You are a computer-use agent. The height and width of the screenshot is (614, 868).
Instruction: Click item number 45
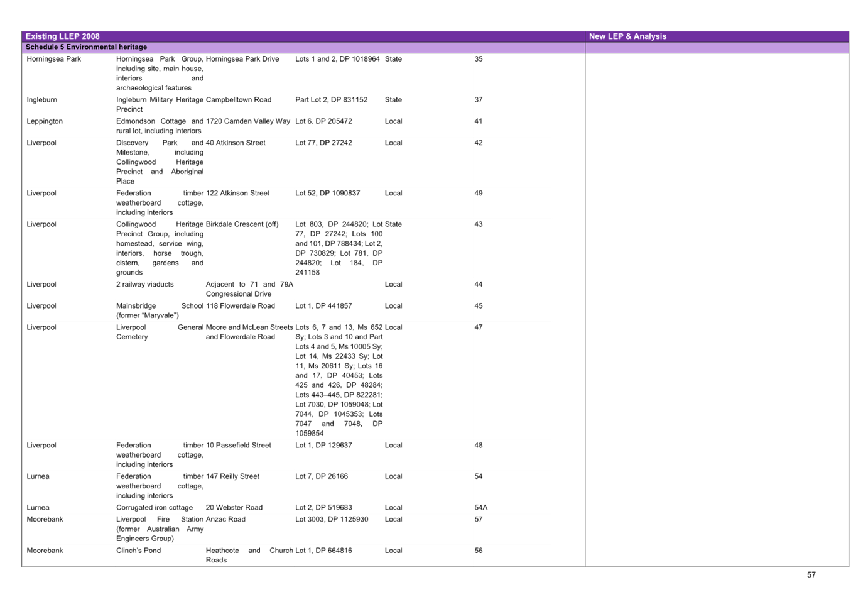pyautogui.click(x=479, y=306)
